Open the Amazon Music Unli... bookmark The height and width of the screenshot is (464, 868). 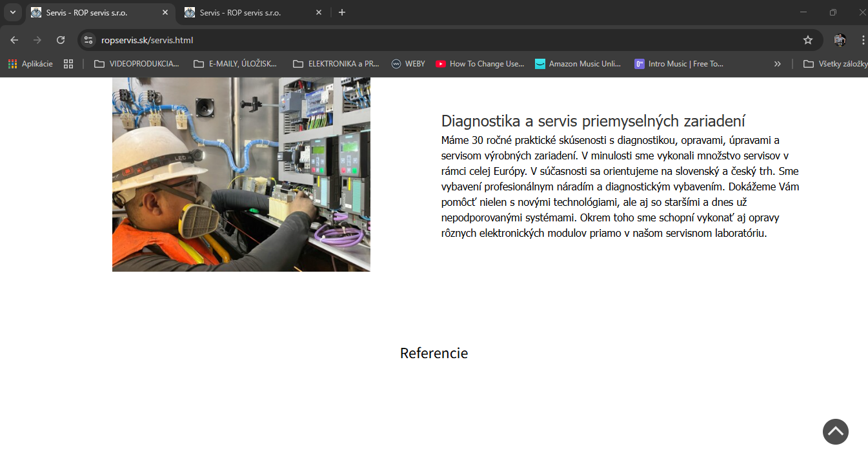click(578, 64)
